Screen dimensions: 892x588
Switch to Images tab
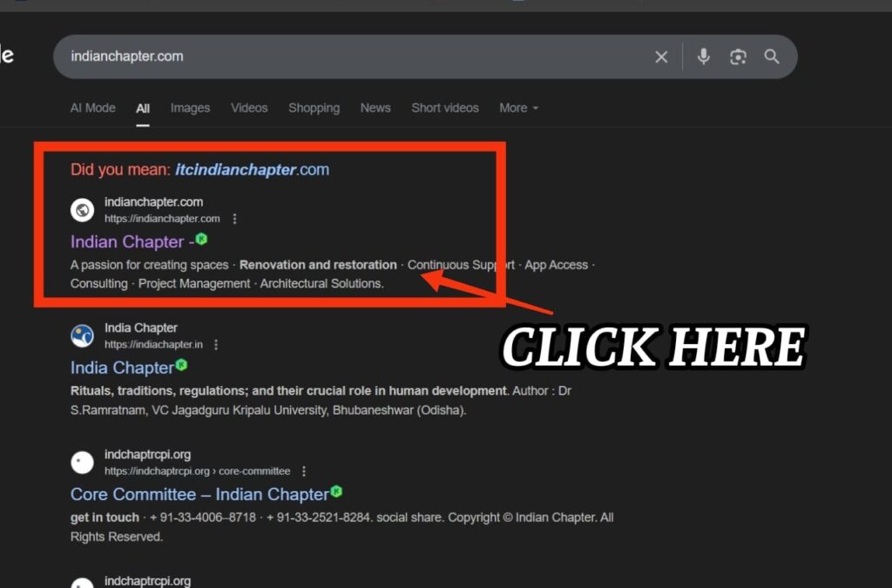click(190, 108)
